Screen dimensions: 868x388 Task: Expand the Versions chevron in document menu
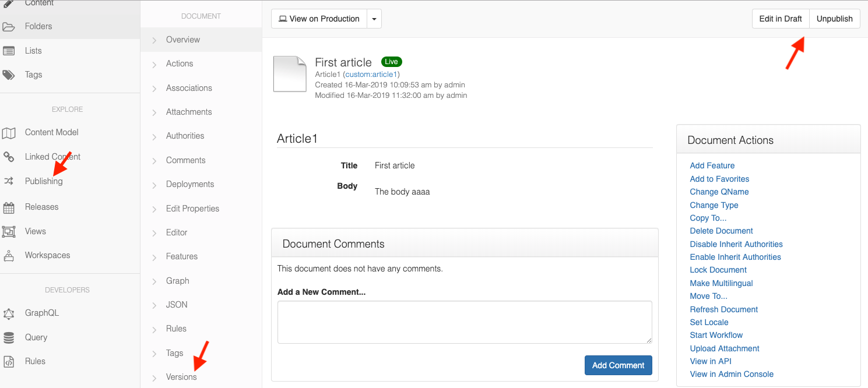[x=154, y=378]
